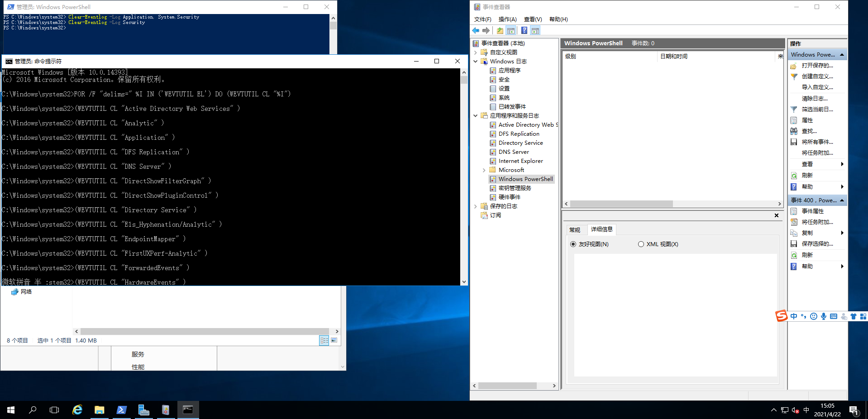This screenshot has height=419, width=868.
Task: Click the taskbar search magnifier icon
Action: (33, 410)
